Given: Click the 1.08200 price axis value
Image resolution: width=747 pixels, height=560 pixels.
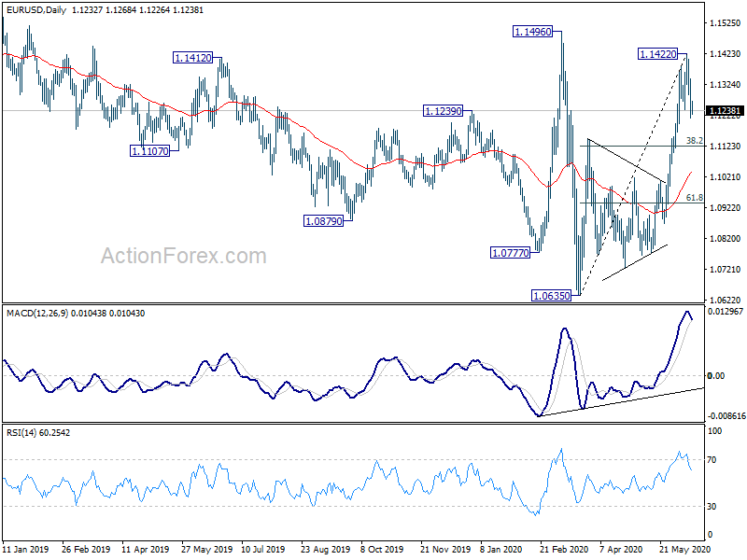Looking at the screenshot, I should click(726, 239).
